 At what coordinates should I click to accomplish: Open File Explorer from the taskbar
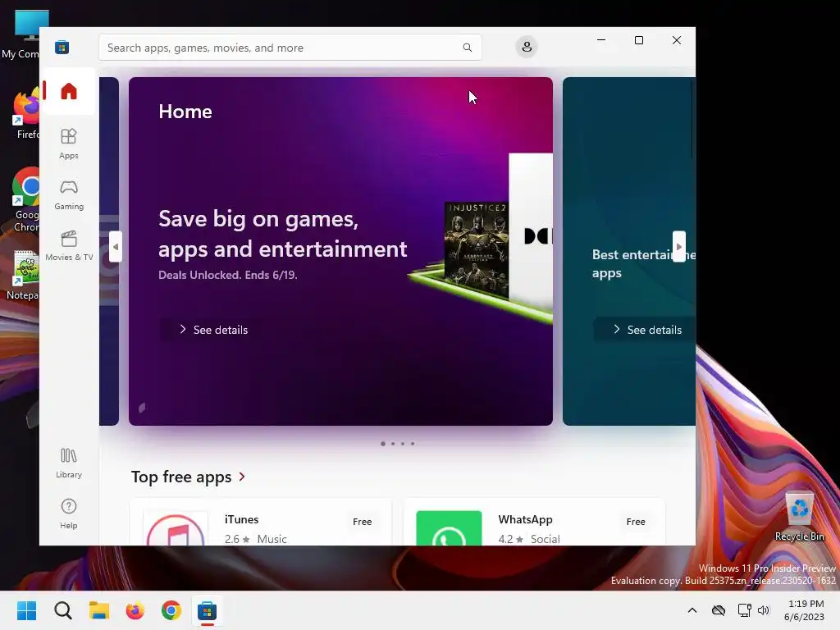tap(99, 610)
